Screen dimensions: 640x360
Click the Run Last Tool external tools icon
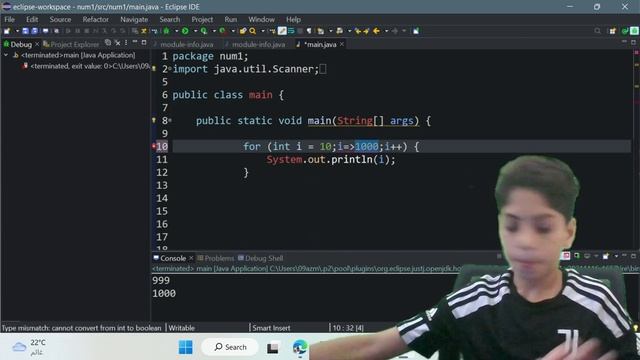pyautogui.click(x=222, y=31)
